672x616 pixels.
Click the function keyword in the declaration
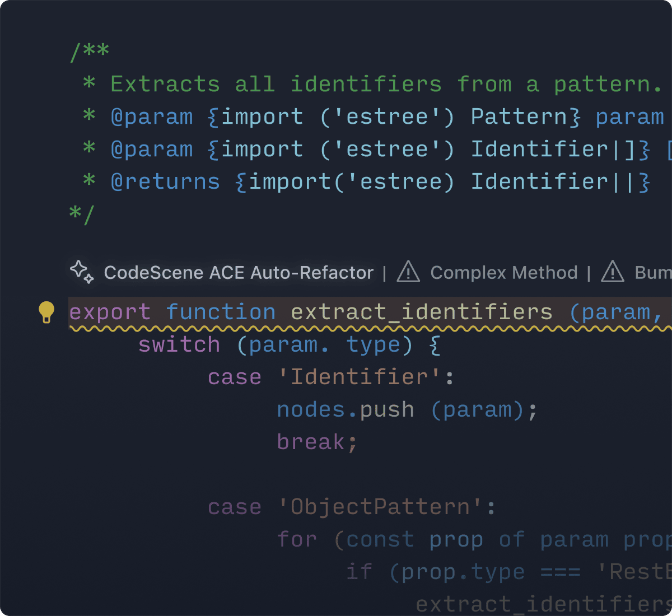pyautogui.click(x=221, y=312)
